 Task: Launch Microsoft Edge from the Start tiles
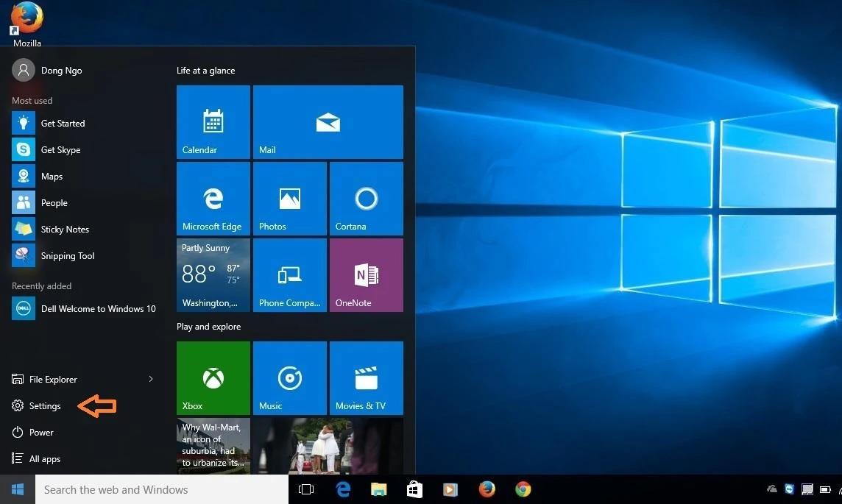point(213,198)
